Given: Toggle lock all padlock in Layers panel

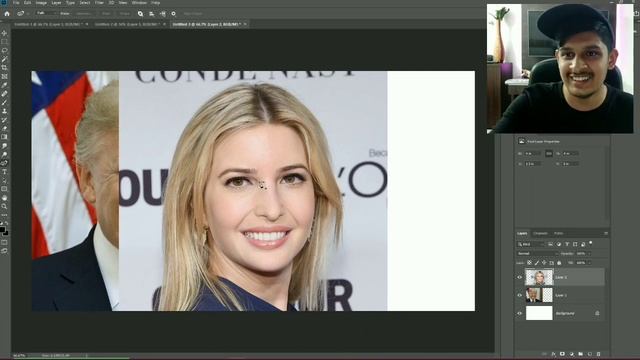Looking at the screenshot, I should coord(559,263).
